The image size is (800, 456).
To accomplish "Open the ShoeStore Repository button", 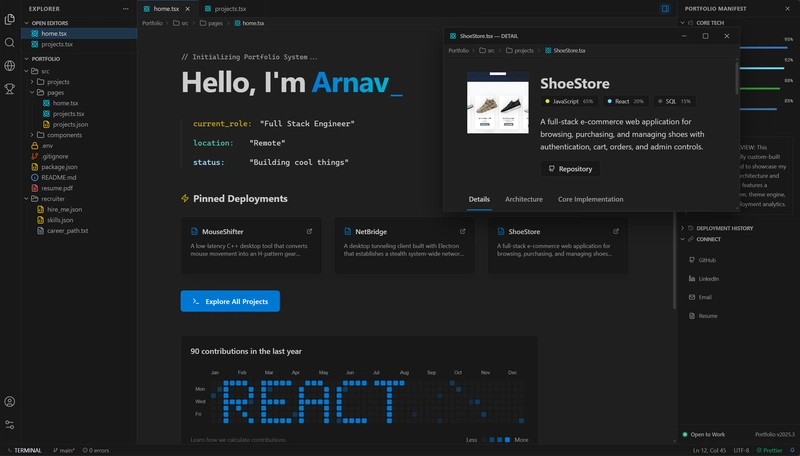I will point(571,169).
